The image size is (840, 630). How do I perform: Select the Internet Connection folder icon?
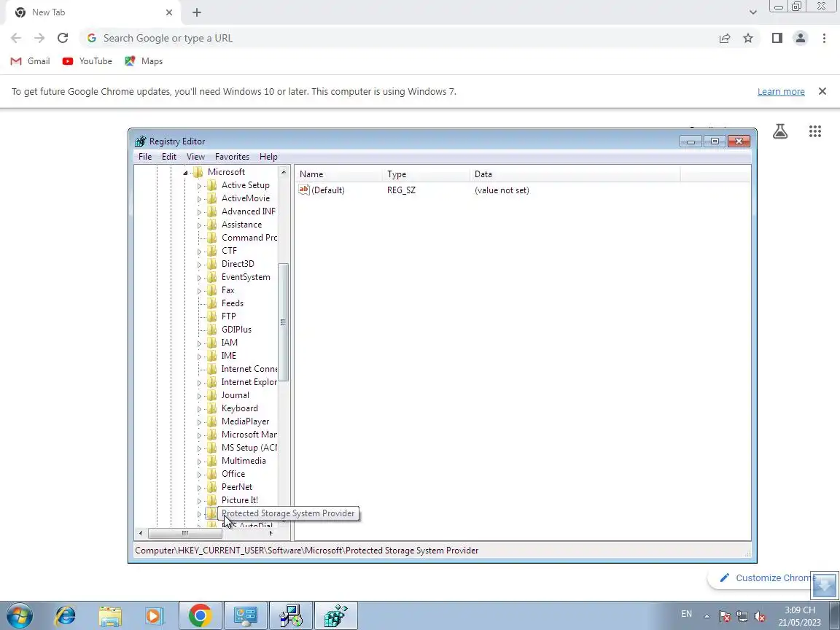tap(212, 368)
